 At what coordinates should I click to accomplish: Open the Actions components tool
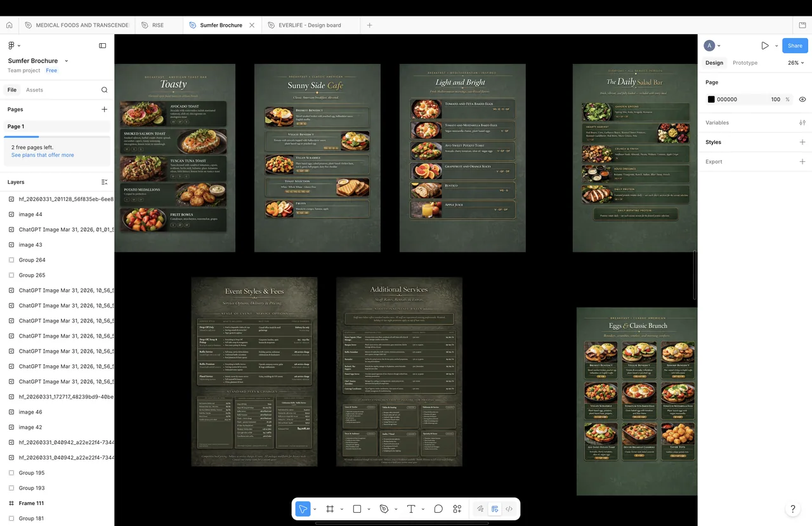457,509
